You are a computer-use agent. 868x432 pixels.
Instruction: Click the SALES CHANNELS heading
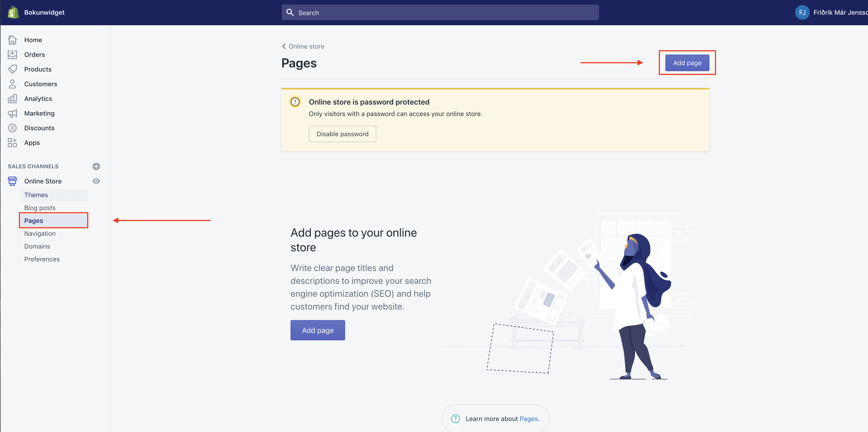coord(33,166)
